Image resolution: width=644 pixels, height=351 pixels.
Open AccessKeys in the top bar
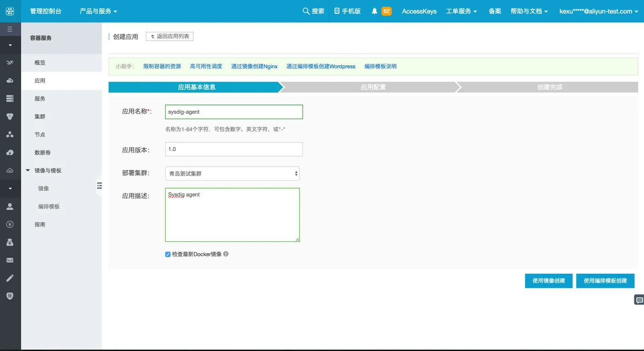(419, 11)
